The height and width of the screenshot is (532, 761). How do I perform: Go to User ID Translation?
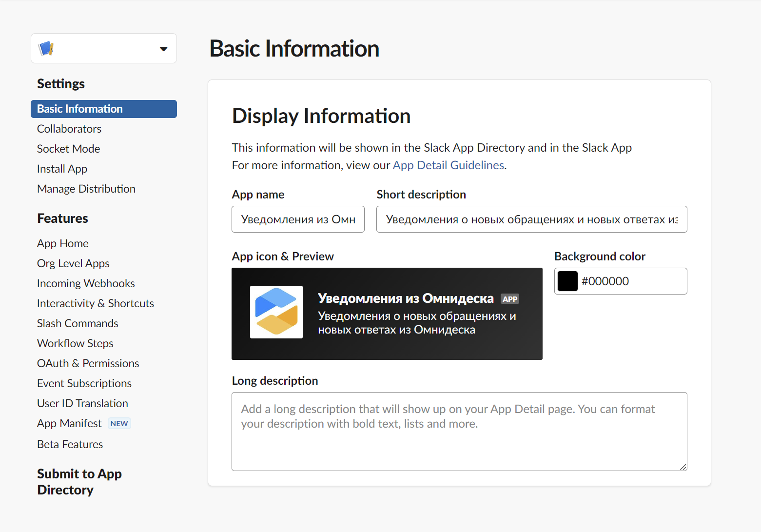82,403
